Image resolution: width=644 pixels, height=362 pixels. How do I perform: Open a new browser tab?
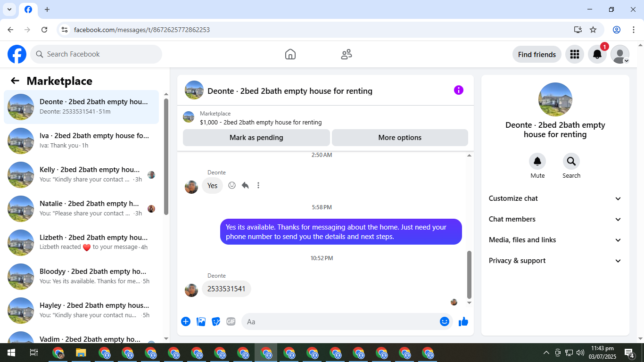pos(47,9)
